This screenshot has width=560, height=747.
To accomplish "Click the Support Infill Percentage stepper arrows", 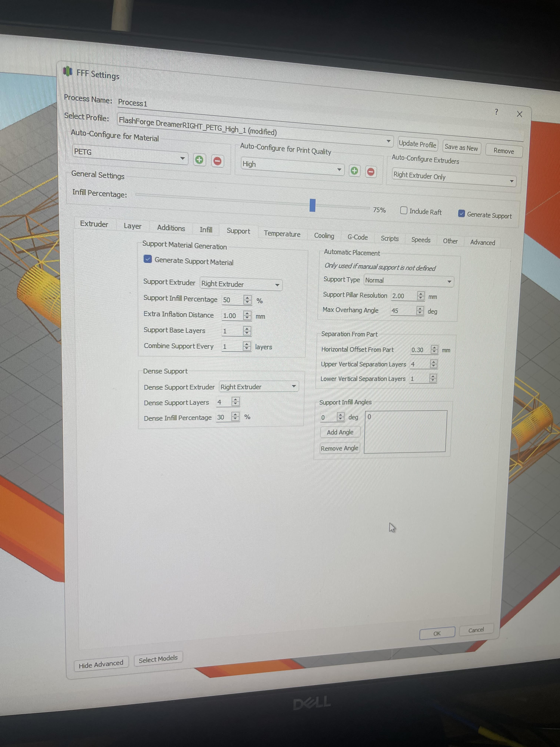I will pyautogui.click(x=247, y=300).
